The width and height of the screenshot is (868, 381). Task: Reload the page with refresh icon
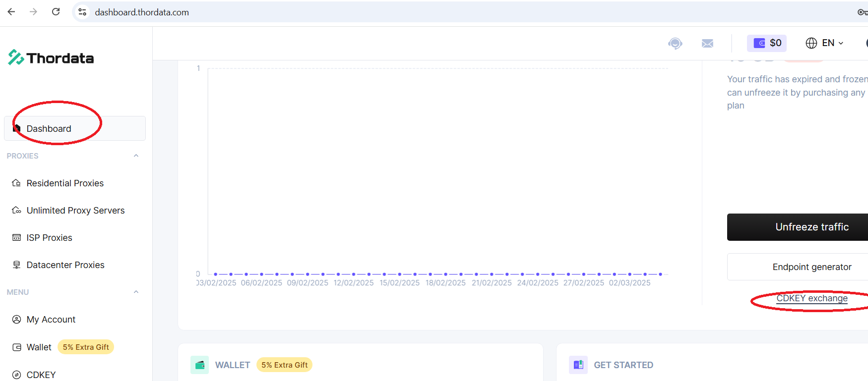[56, 12]
